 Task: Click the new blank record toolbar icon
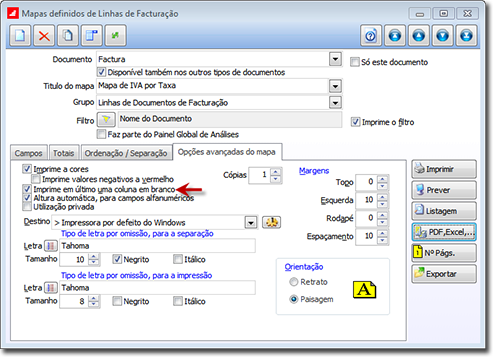point(20,35)
